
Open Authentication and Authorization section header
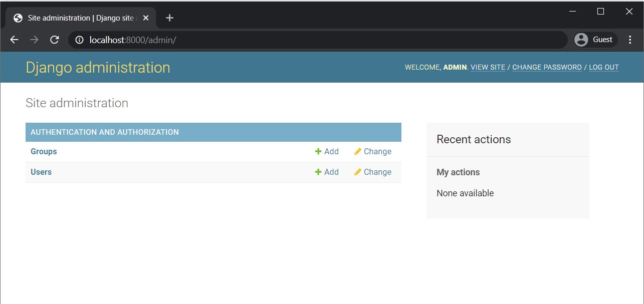pyautogui.click(x=105, y=132)
